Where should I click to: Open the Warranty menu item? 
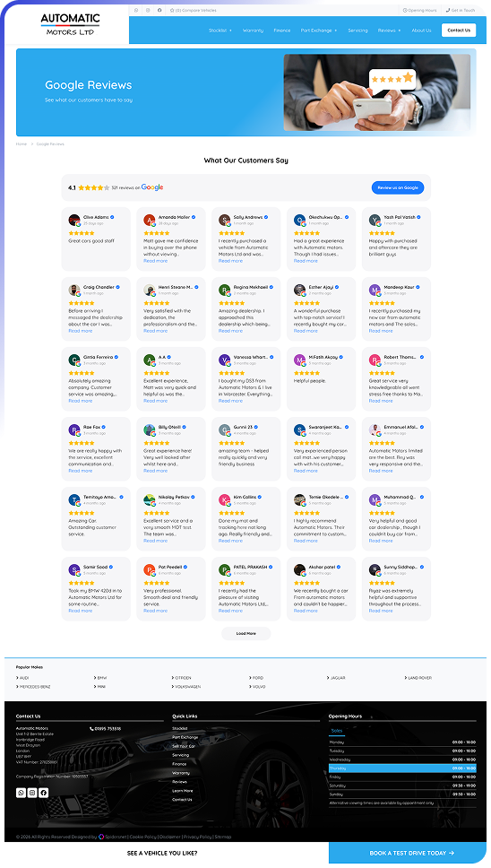(253, 30)
